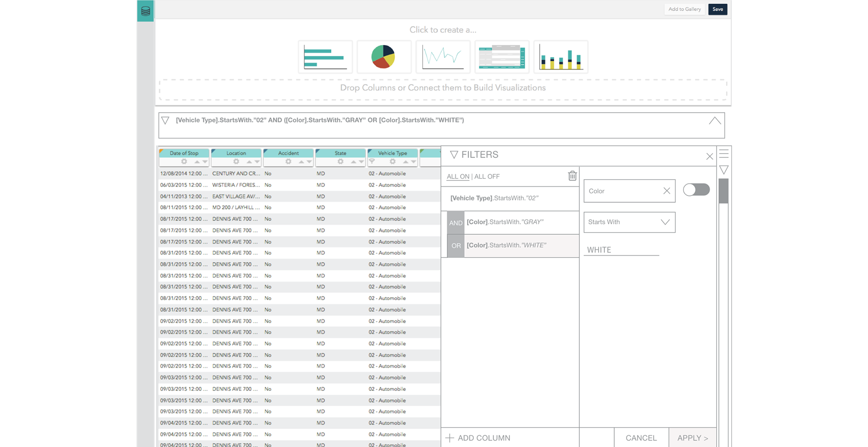Click the filter funnel in right rail
This screenshot has height=447, width=868.
[x=724, y=170]
